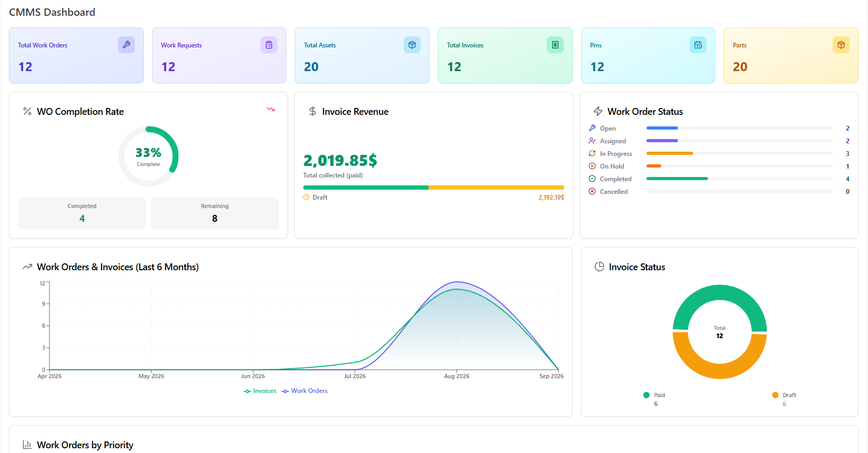The height and width of the screenshot is (453, 868).
Task: Click the pie chart icon beside Invoice Status
Action: (599, 267)
